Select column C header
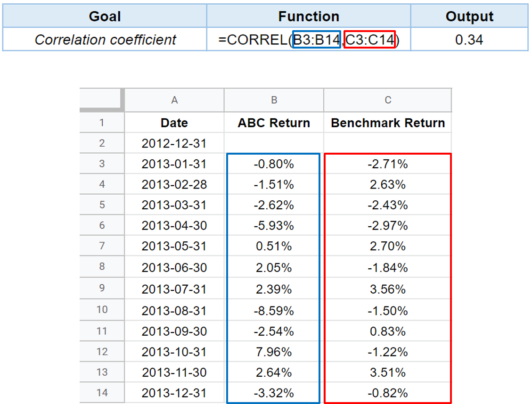This screenshot has width=532, height=404. click(387, 100)
